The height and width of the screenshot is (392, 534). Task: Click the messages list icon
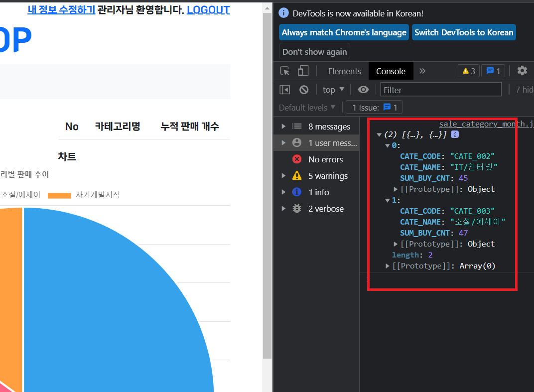coord(297,127)
